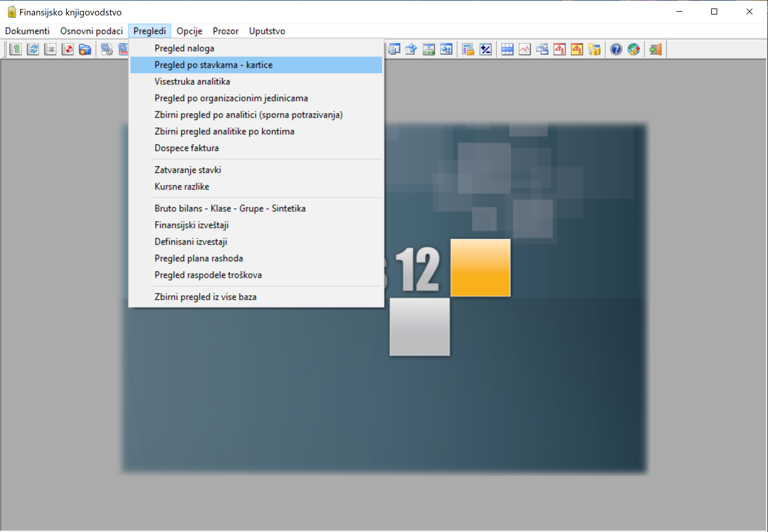
Task: Choose Zbirni pregled analitike po kontima
Action: pos(256,132)
